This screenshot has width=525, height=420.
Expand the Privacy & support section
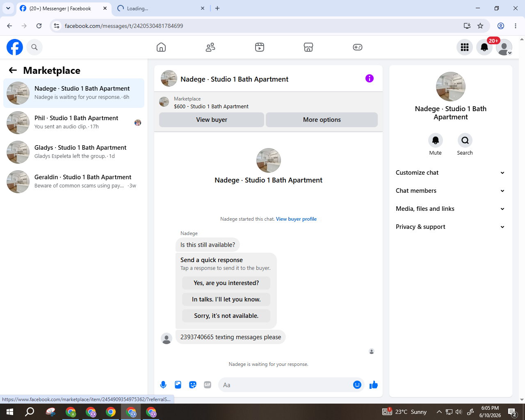[x=451, y=227]
